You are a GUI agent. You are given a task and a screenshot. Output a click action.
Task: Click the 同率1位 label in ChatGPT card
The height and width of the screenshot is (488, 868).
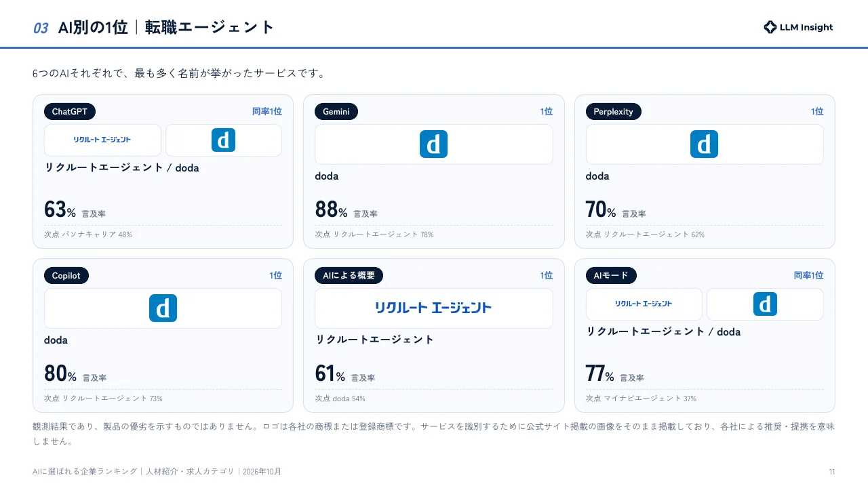coord(267,112)
